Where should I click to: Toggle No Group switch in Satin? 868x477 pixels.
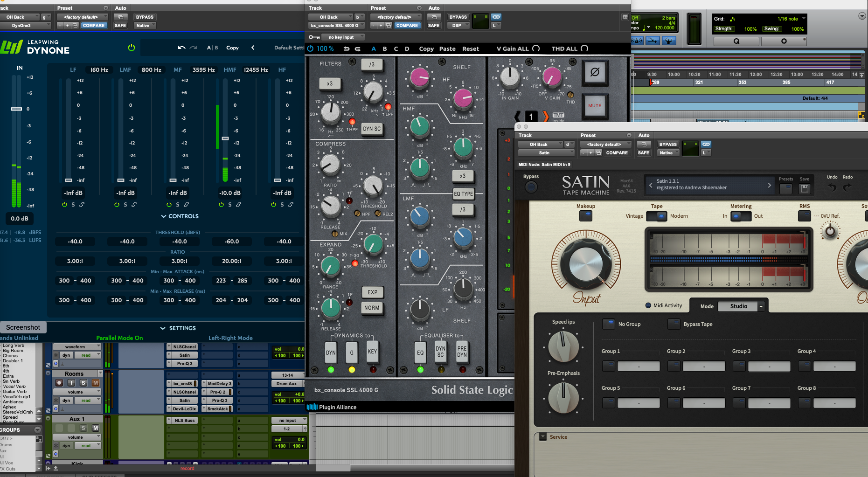[608, 324]
